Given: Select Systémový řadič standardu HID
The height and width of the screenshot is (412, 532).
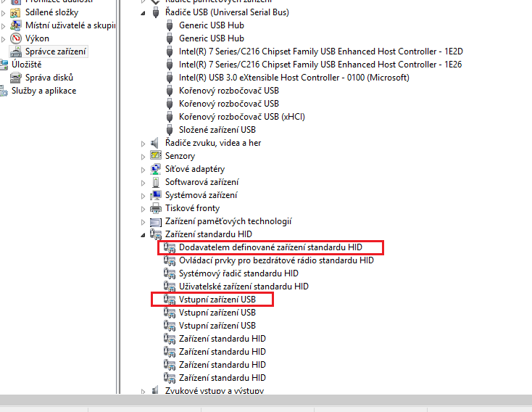Looking at the screenshot, I should 238,273.
